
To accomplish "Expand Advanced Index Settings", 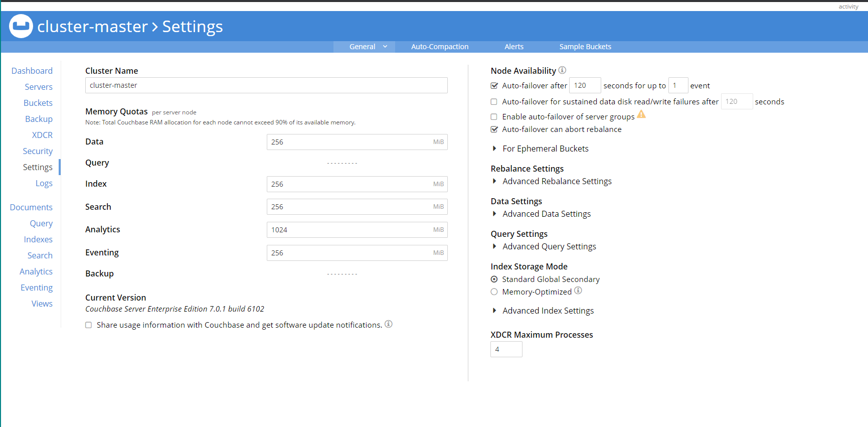I will (542, 311).
